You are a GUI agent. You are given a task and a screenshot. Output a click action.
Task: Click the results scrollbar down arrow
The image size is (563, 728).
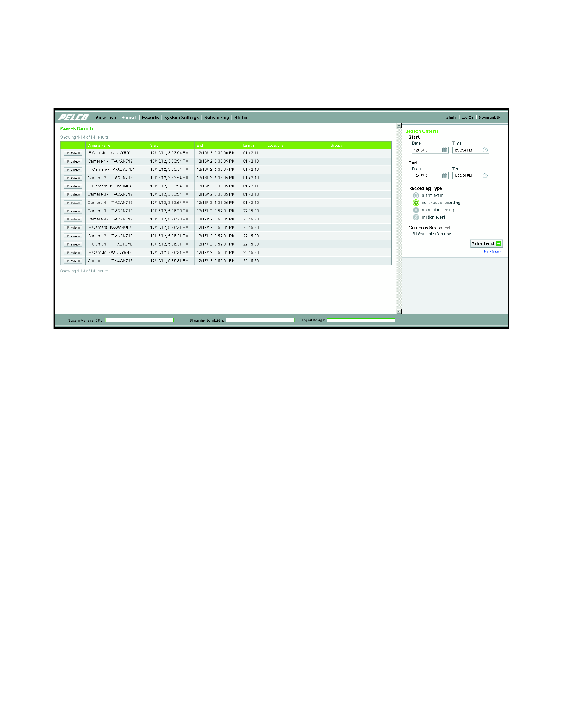[399, 311]
